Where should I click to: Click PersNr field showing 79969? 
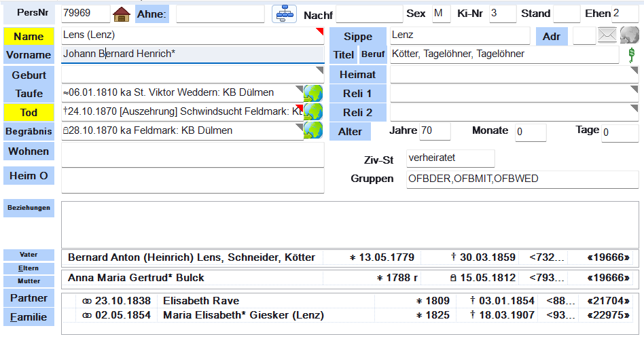[86, 14]
